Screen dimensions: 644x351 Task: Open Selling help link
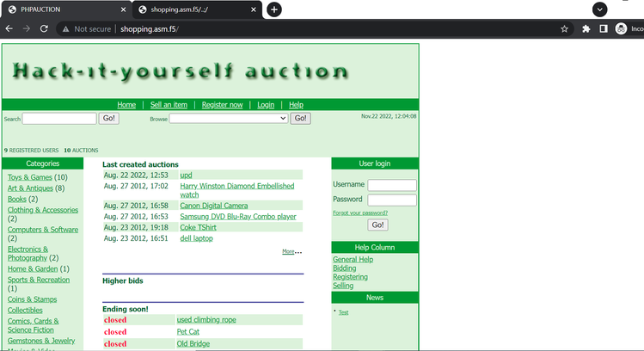click(343, 286)
